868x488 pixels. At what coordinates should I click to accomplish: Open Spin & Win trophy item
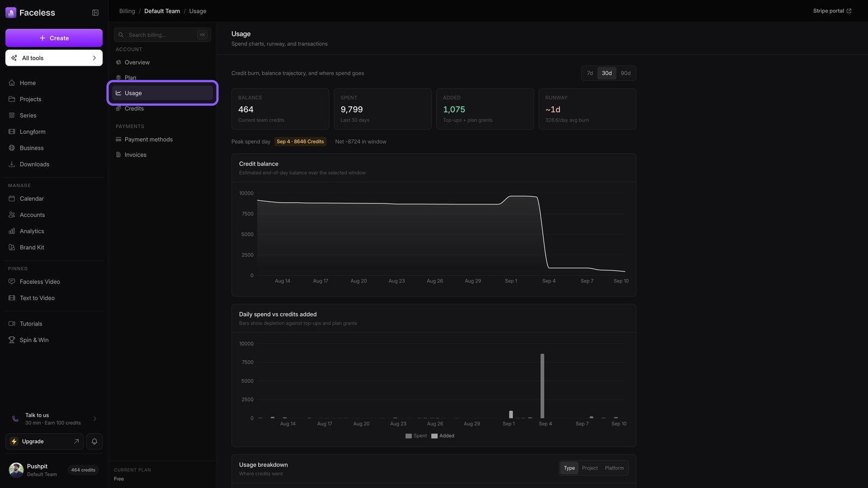(54, 340)
